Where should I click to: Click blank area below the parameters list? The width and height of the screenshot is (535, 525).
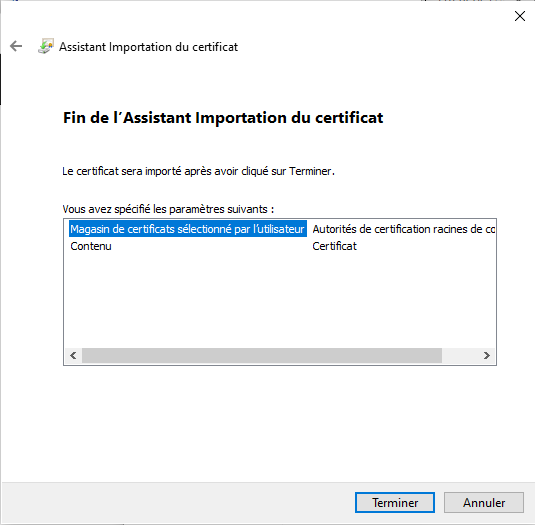pos(280,423)
